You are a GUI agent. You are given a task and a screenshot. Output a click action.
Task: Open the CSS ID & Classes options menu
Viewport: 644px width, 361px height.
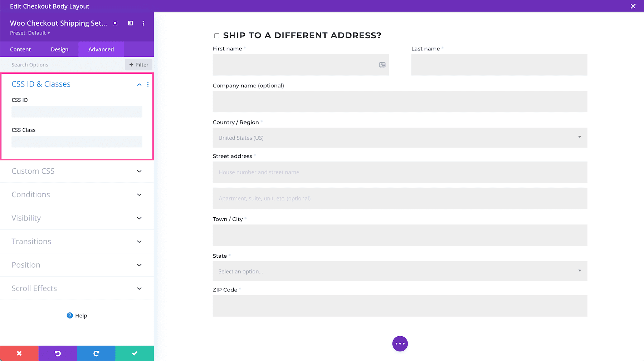148,84
